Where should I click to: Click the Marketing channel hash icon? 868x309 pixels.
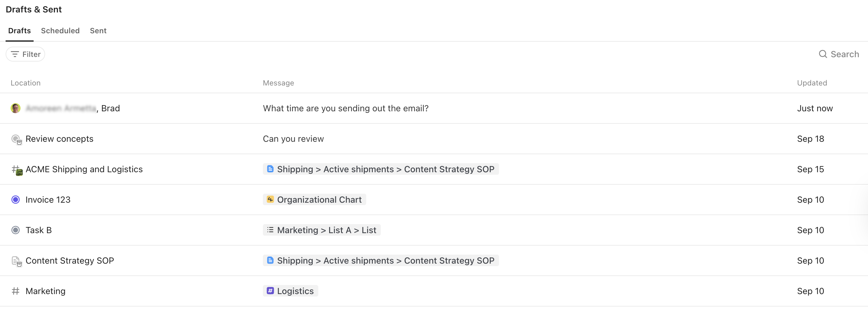[16, 291]
